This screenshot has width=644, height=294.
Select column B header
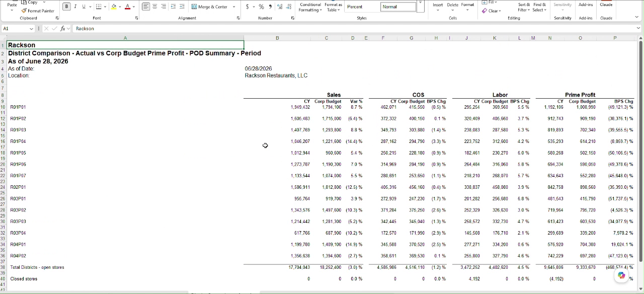click(277, 38)
